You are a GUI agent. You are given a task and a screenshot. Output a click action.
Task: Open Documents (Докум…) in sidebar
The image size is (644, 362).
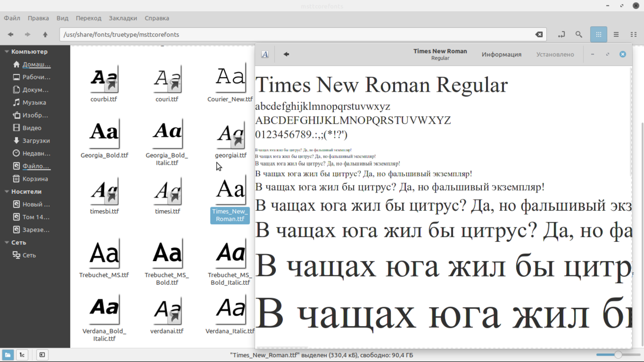[x=35, y=90]
